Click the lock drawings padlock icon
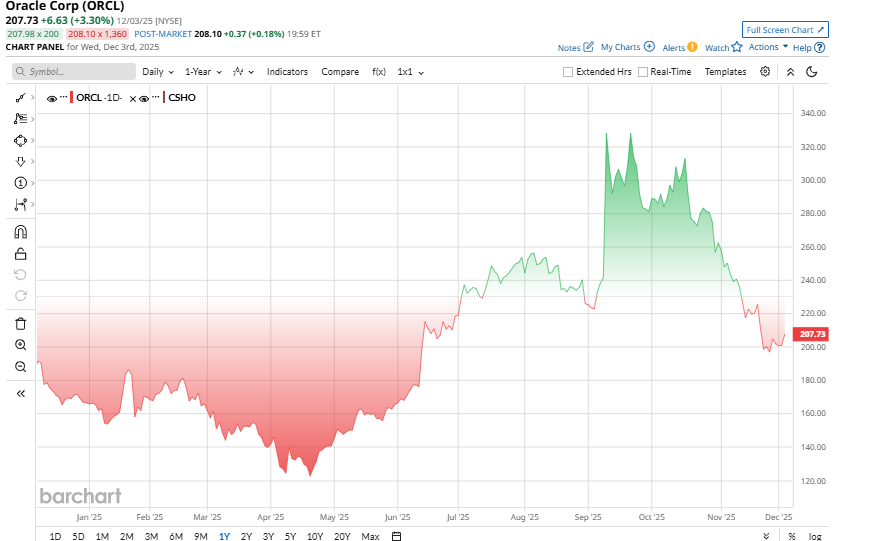 20,254
